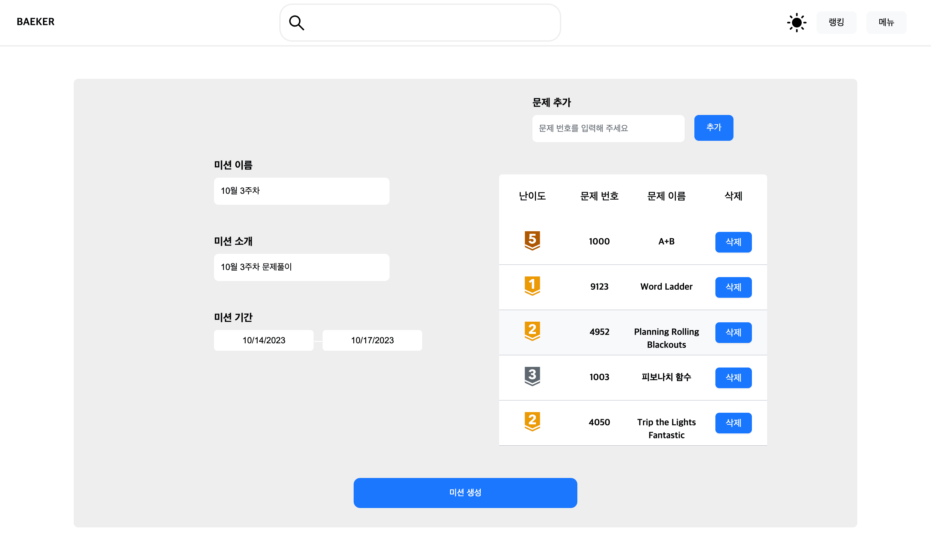Click the tier 5 badge next to problem 1000
The image size is (931, 560).
(532, 241)
